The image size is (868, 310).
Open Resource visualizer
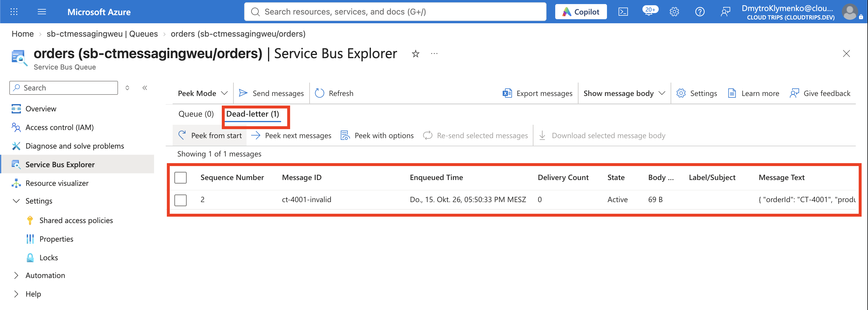coord(57,183)
